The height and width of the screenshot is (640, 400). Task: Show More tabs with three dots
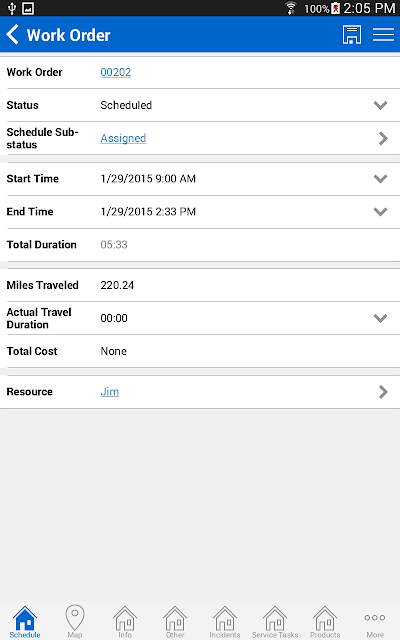(x=375, y=624)
